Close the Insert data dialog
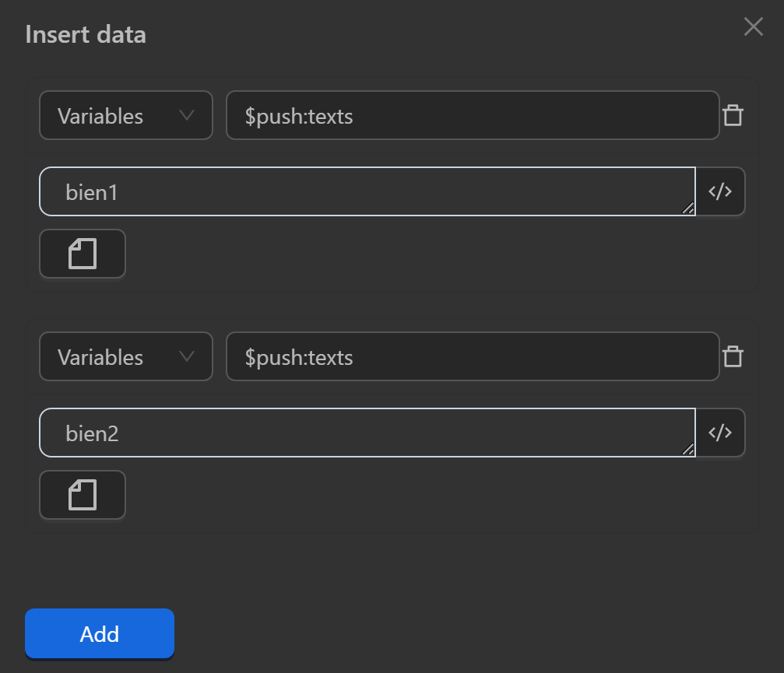Viewport: 784px width, 673px height. [752, 26]
